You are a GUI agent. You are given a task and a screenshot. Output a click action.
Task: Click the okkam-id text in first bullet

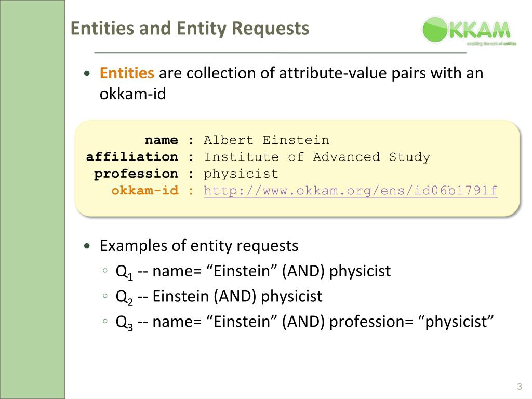[132, 94]
